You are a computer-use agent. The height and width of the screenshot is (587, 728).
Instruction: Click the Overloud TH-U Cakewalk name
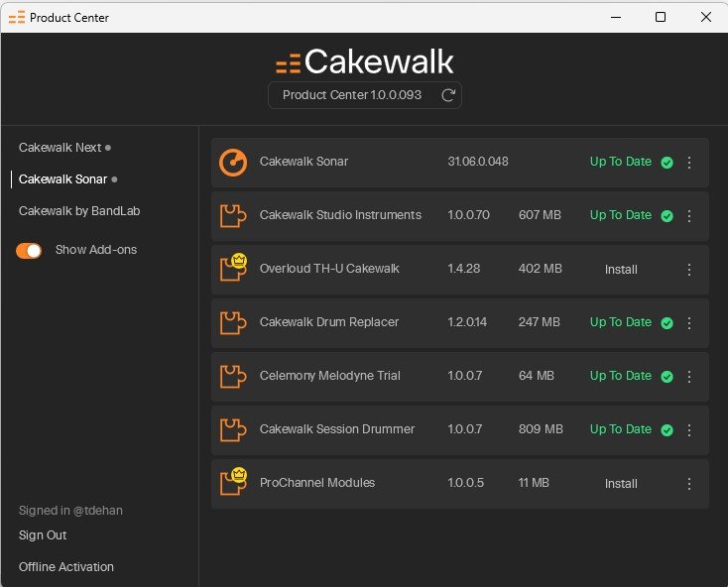click(329, 269)
